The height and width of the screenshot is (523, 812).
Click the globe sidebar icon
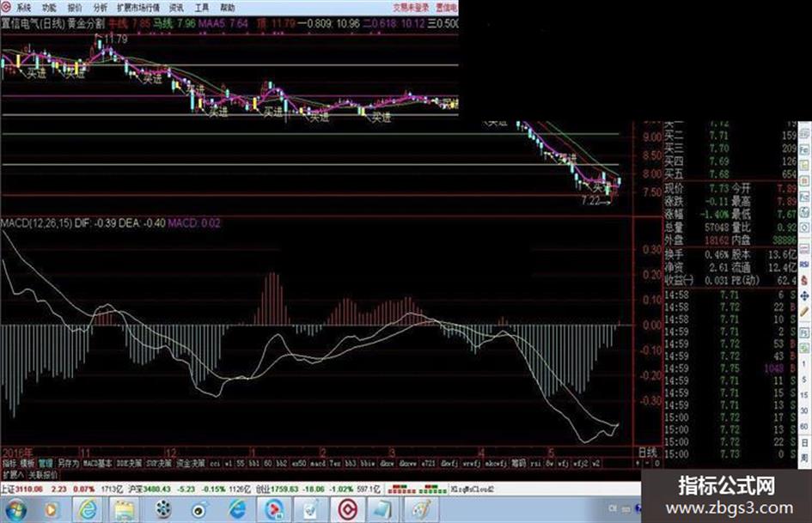(x=805, y=213)
